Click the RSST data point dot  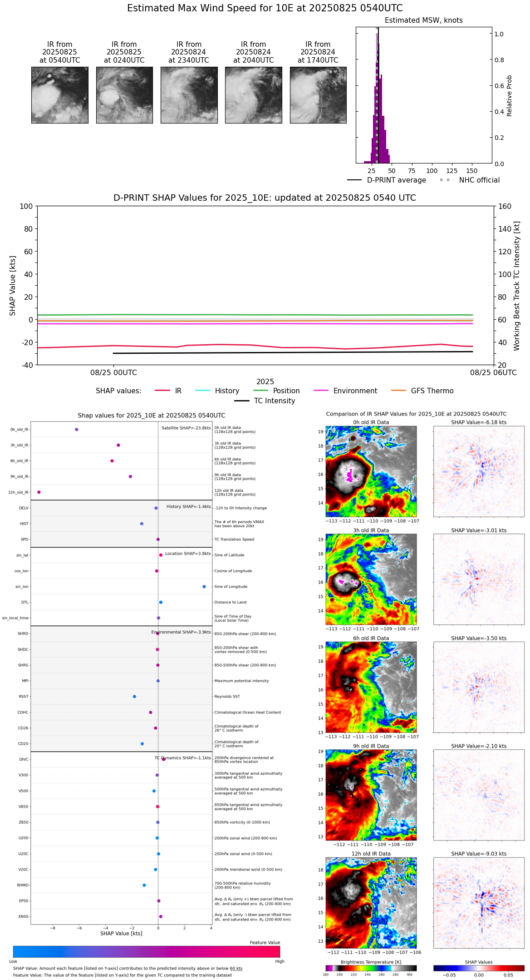[134, 696]
